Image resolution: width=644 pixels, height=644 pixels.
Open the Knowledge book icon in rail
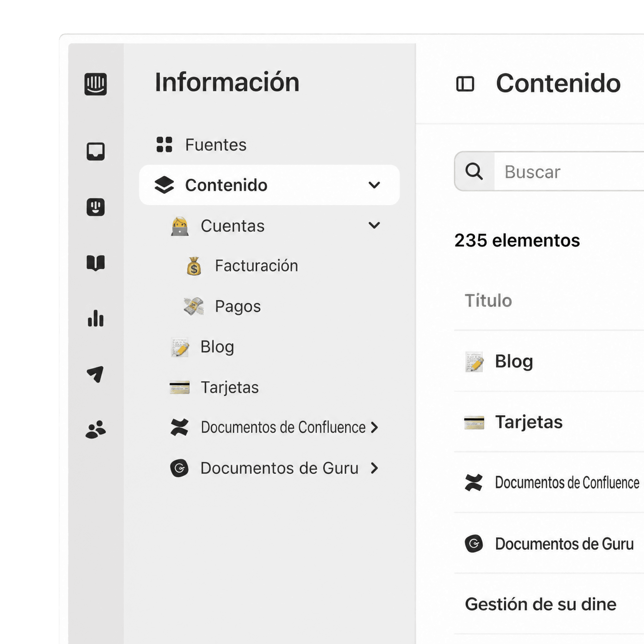(95, 263)
